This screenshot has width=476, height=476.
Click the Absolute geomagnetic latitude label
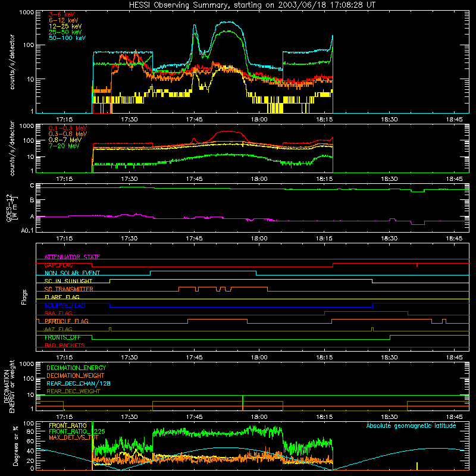(x=411, y=425)
